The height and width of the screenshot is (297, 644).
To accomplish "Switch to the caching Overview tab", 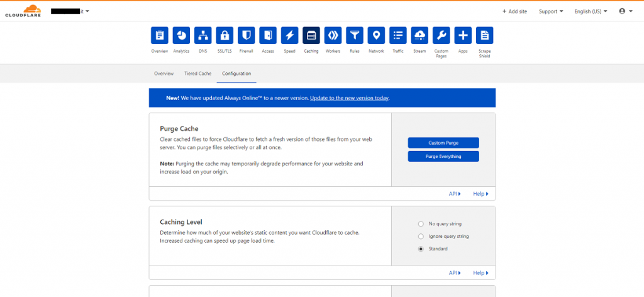I will pyautogui.click(x=164, y=74).
